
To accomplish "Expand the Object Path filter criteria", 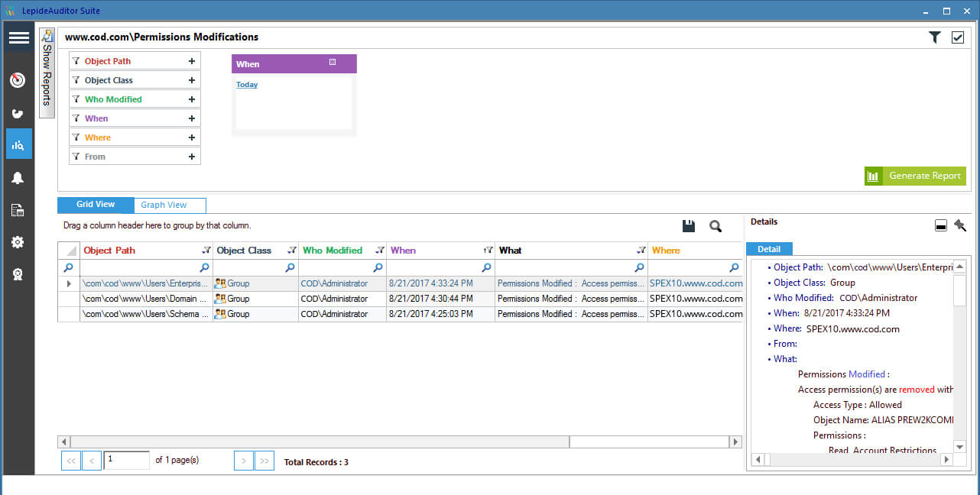I will click(x=191, y=60).
